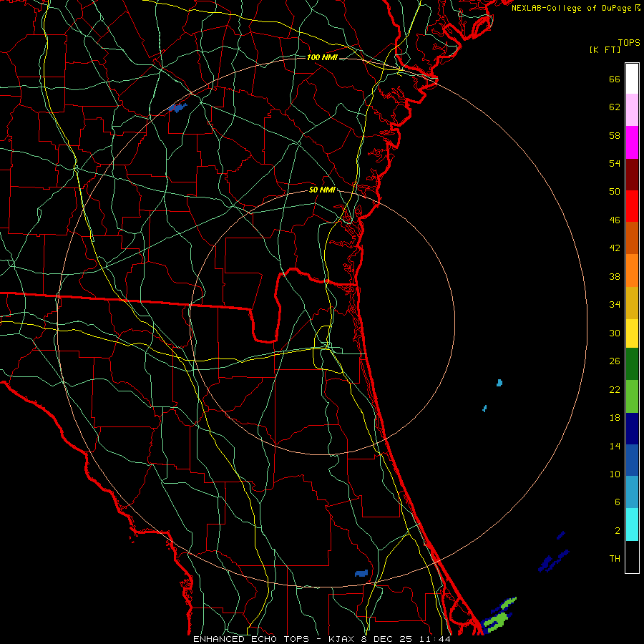Click the bright yellow legend swatch
This screenshot has height=644, width=644.
632,333
